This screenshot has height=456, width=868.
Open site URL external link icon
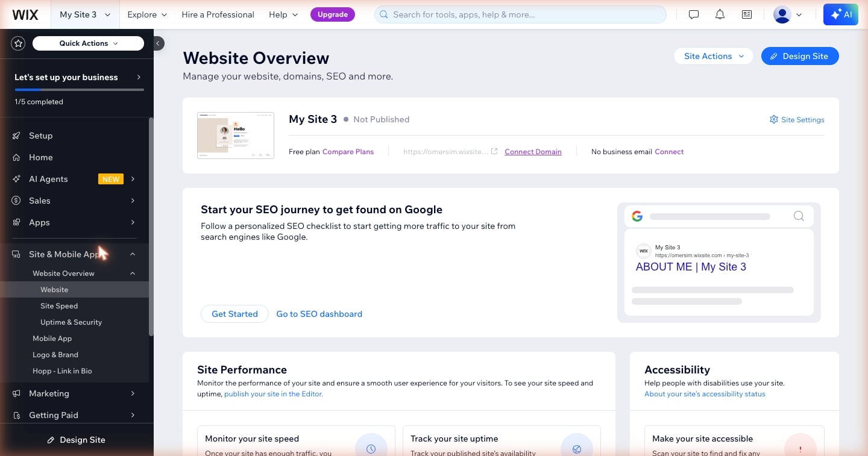tap(494, 151)
